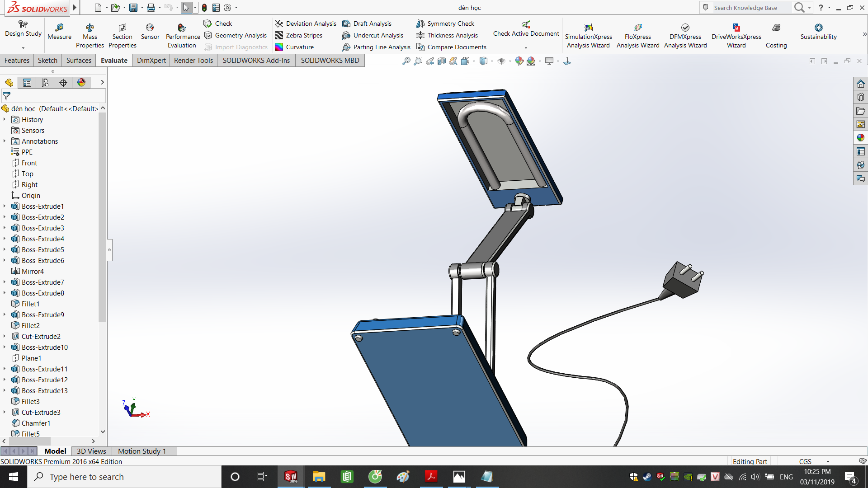Toggle Zebra Stripes display

pyautogui.click(x=299, y=35)
